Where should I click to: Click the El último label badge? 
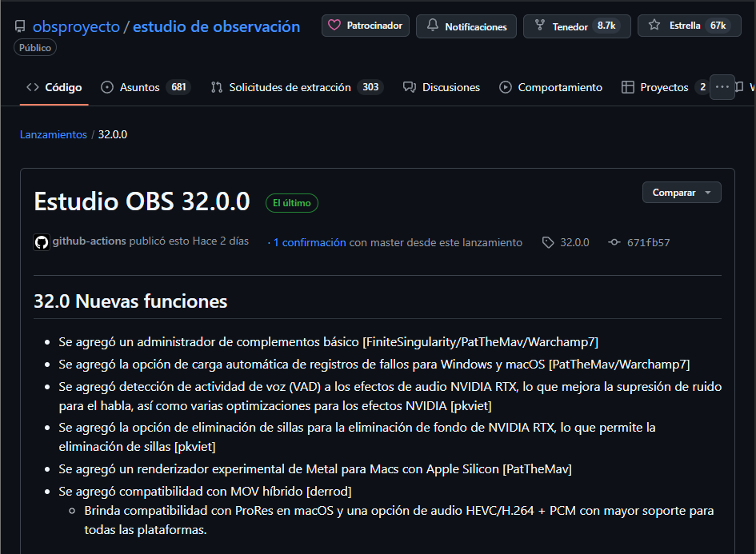click(292, 203)
